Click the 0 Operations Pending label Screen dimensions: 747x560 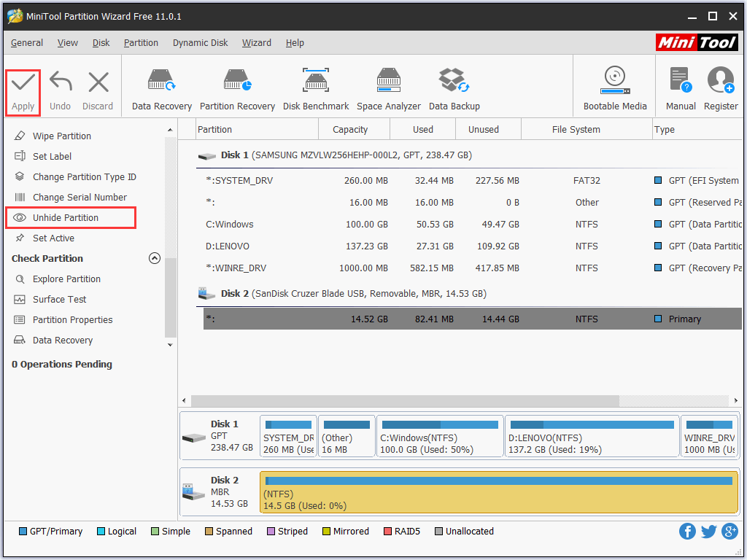(x=62, y=365)
